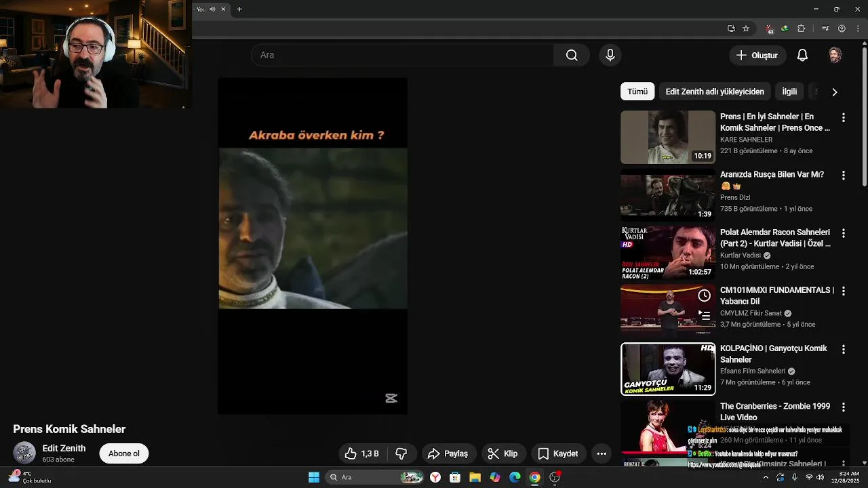
Task: Show next filter chips with right chevron
Action: 834,91
